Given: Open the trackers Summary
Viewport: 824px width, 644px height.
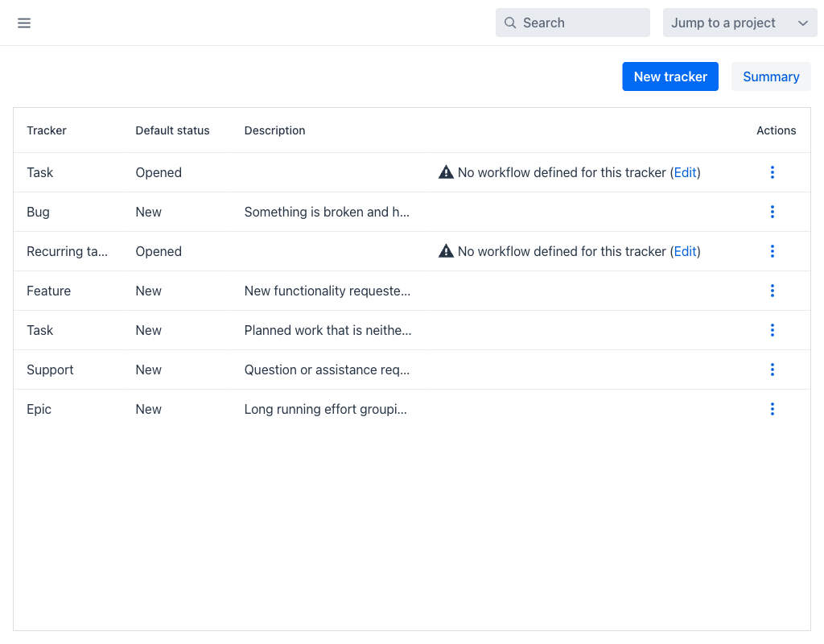Looking at the screenshot, I should (770, 76).
